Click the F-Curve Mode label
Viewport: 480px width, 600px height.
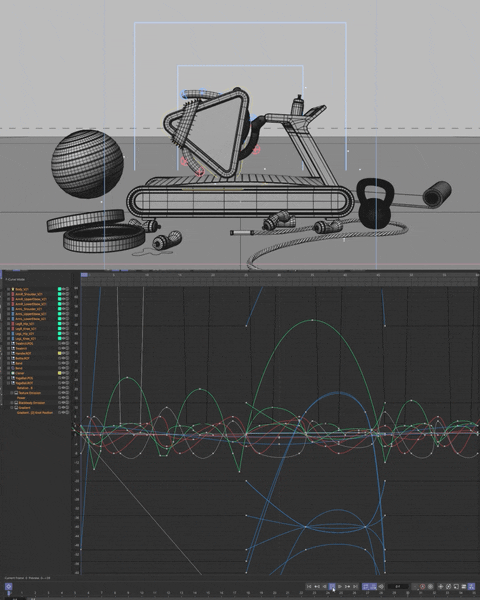pyautogui.click(x=16, y=279)
